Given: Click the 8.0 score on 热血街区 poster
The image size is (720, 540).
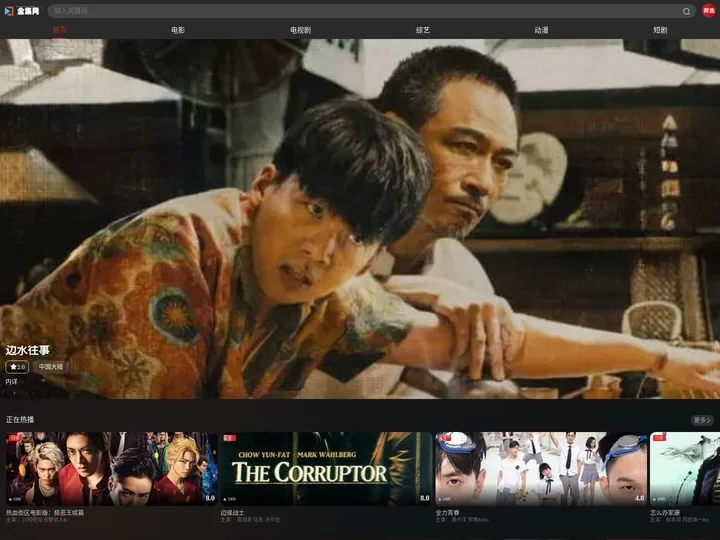Looking at the screenshot, I should tap(210, 498).
